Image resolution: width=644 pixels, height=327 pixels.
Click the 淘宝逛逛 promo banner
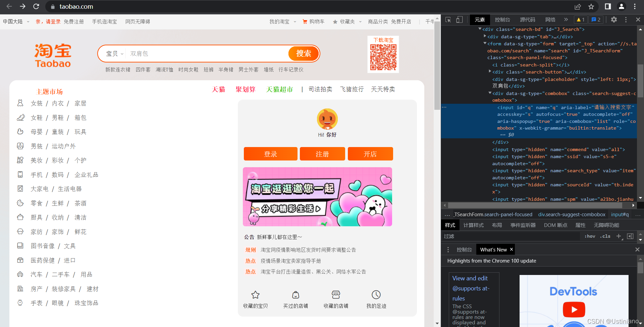[x=317, y=197]
